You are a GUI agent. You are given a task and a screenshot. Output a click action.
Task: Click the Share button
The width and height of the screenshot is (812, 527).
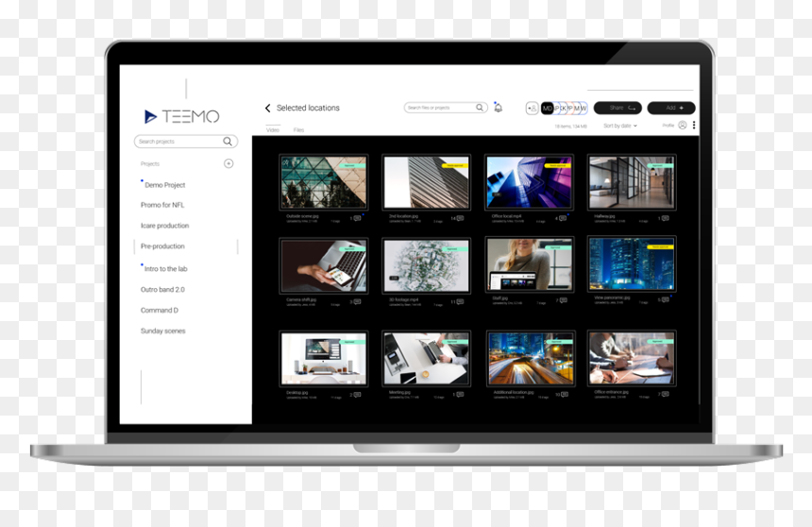[617, 108]
